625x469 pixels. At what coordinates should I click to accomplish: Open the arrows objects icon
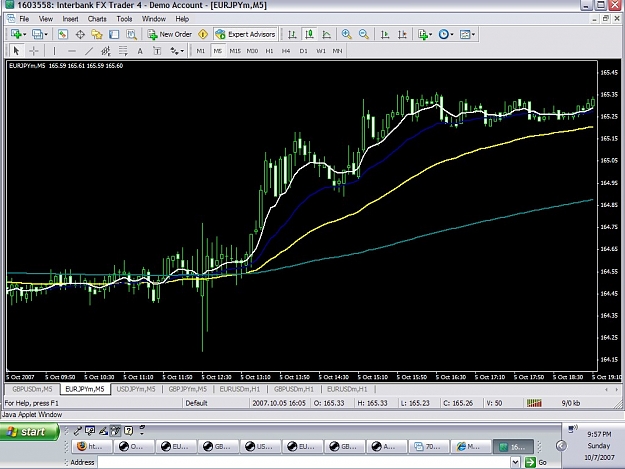coord(174,51)
